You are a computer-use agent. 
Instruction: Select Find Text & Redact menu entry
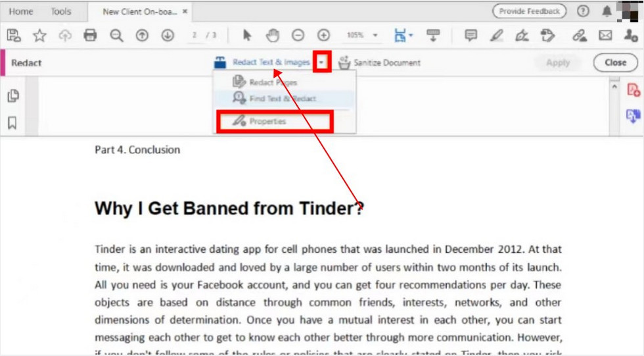click(282, 99)
